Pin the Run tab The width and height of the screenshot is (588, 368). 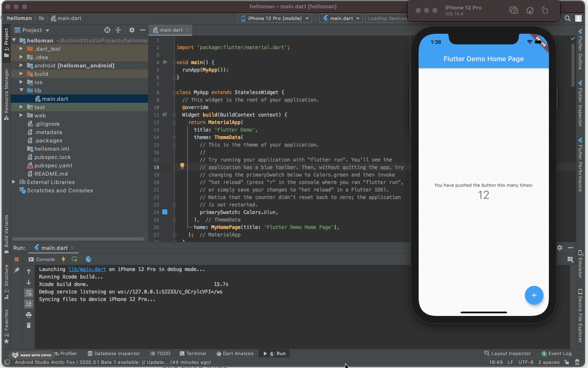(17, 270)
